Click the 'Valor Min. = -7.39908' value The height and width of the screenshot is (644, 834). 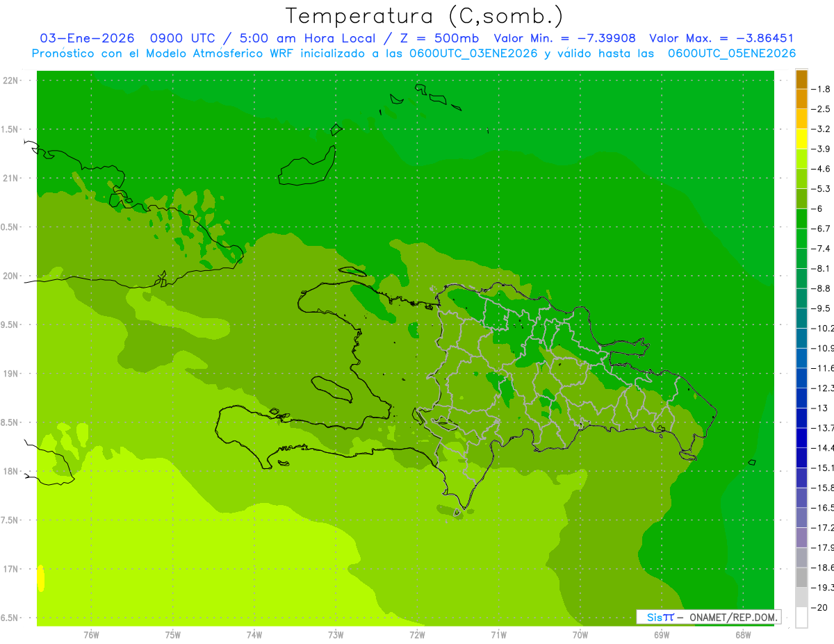(564, 38)
